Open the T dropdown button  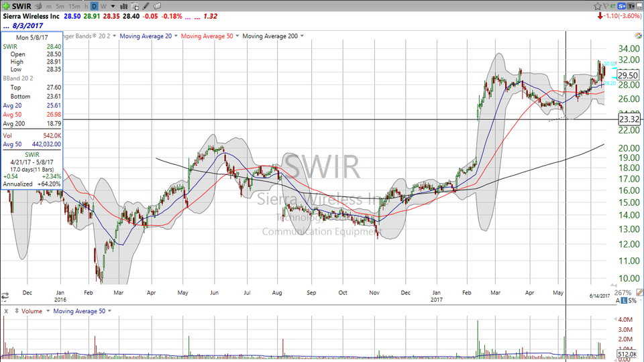(631, 6)
